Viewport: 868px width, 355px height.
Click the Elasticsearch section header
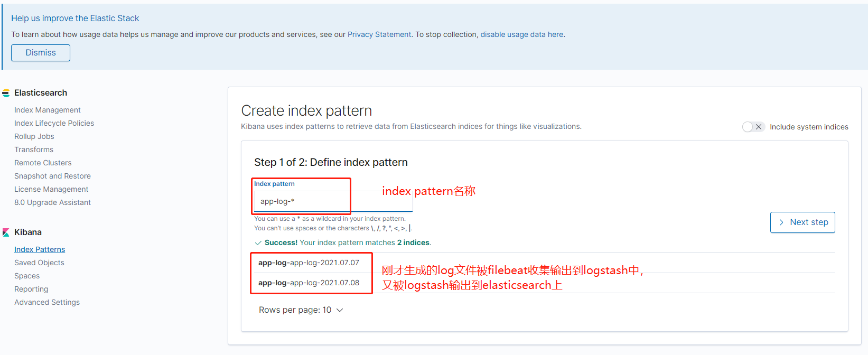pyautogui.click(x=41, y=93)
